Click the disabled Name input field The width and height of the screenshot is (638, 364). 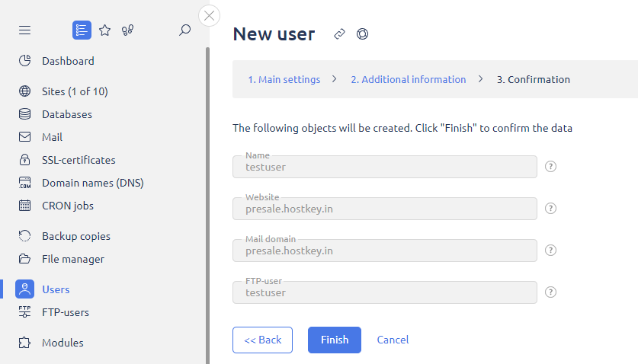[x=384, y=167]
